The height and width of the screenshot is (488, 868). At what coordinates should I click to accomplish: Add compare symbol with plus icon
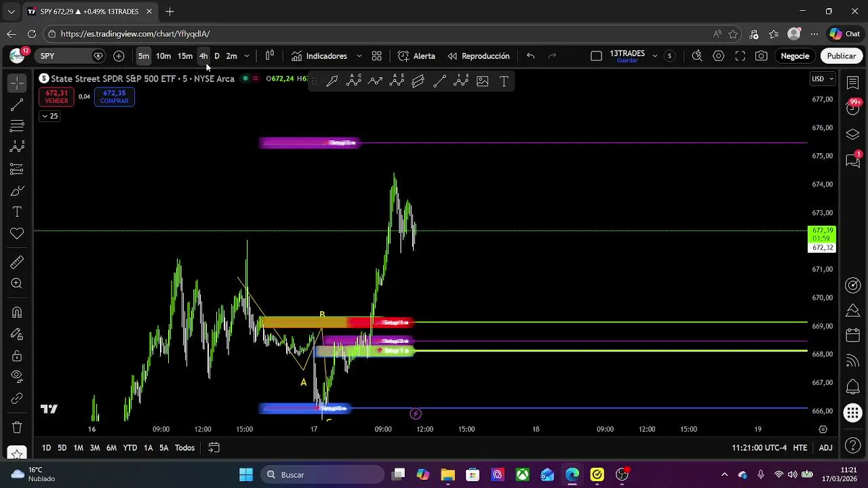119,56
